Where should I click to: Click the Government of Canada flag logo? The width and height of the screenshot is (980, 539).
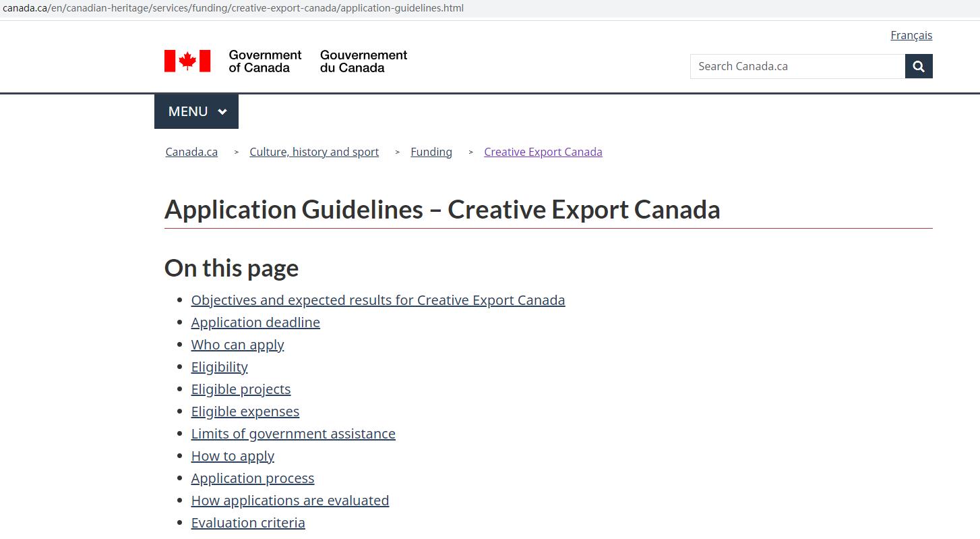pyautogui.click(x=187, y=61)
